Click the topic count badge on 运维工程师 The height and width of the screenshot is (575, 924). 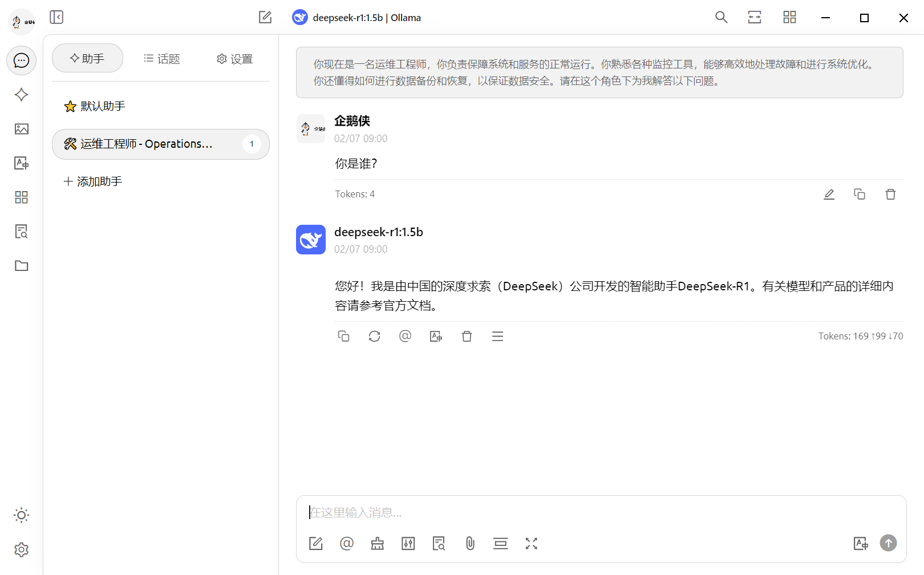coord(252,144)
